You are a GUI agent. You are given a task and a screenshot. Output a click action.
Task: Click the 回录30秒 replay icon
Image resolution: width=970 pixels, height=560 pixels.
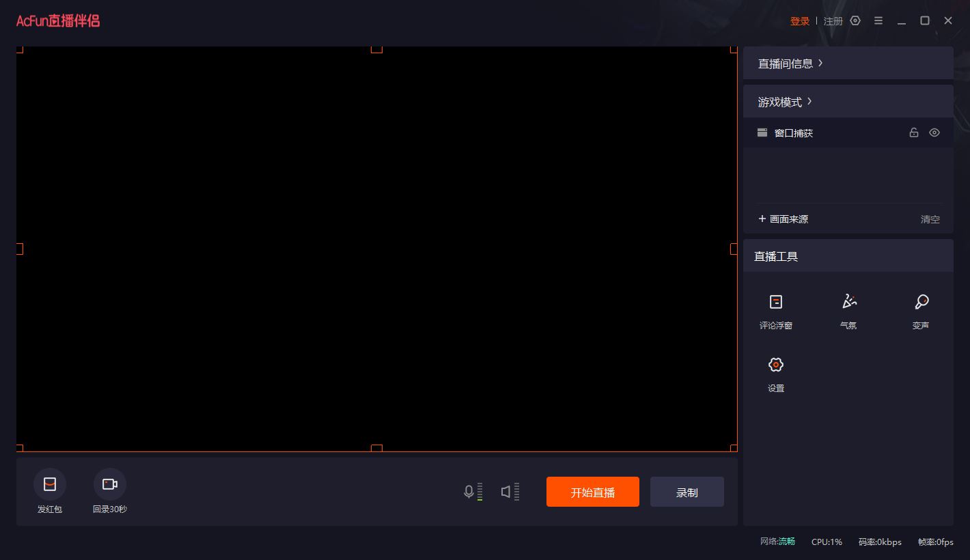coord(109,483)
